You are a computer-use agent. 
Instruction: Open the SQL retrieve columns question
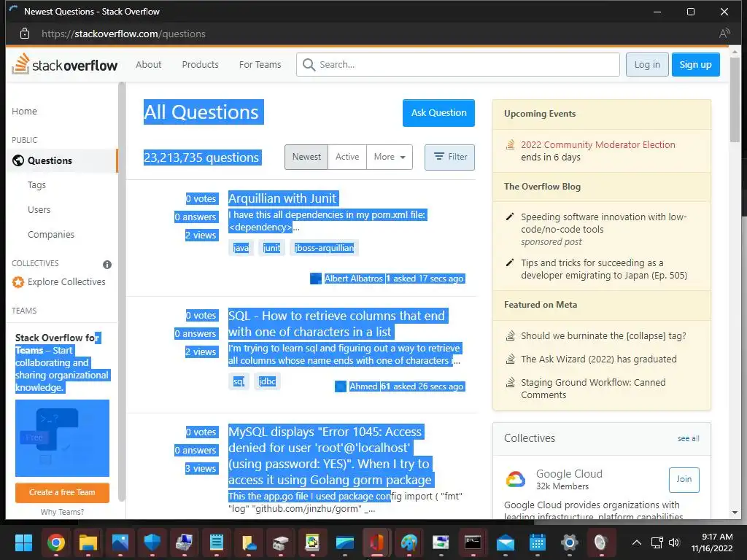coord(338,324)
